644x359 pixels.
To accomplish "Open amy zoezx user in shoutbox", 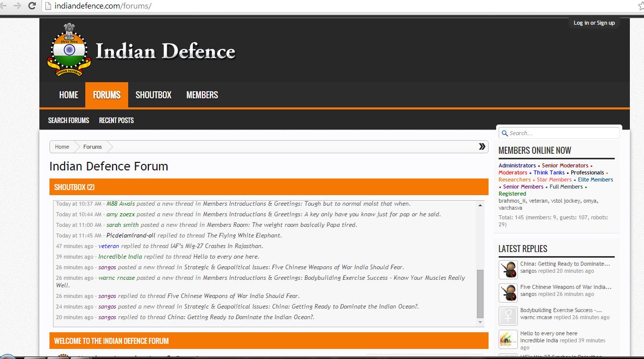I will (x=121, y=214).
